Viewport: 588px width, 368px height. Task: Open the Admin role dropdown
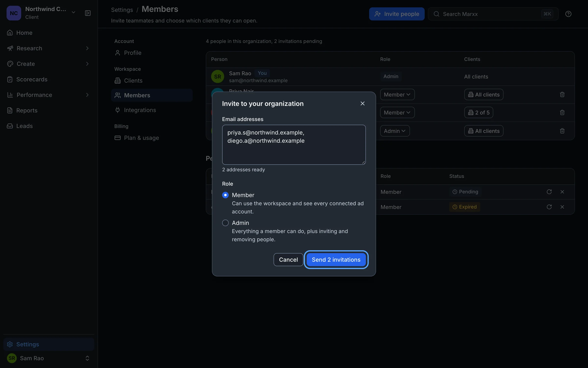click(x=395, y=131)
